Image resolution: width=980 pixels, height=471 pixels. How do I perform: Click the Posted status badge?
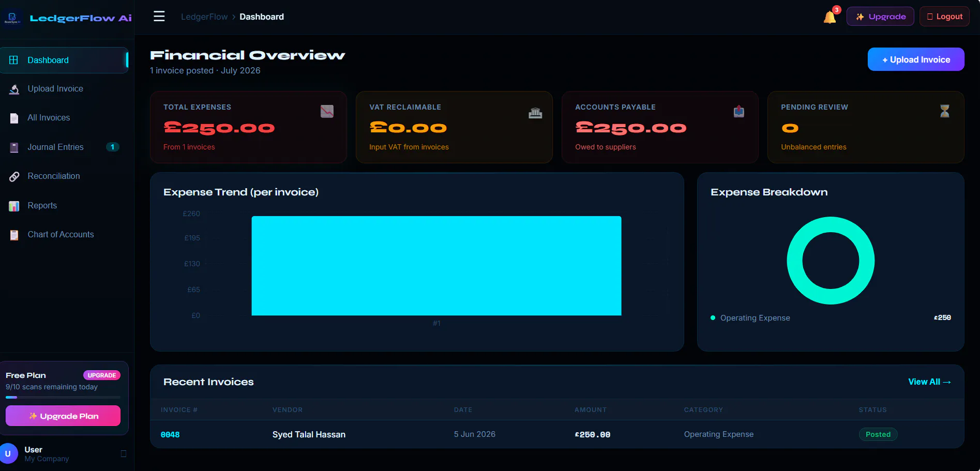[x=878, y=434]
